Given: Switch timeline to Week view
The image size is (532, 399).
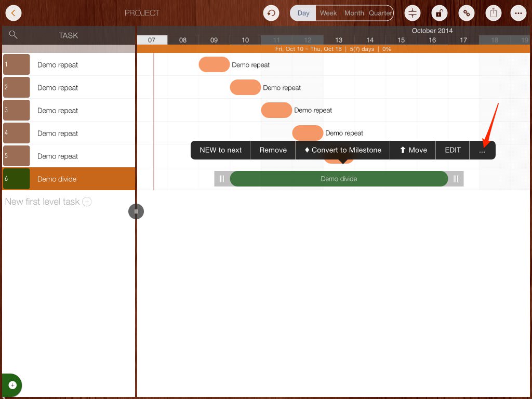Looking at the screenshot, I should 328,13.
